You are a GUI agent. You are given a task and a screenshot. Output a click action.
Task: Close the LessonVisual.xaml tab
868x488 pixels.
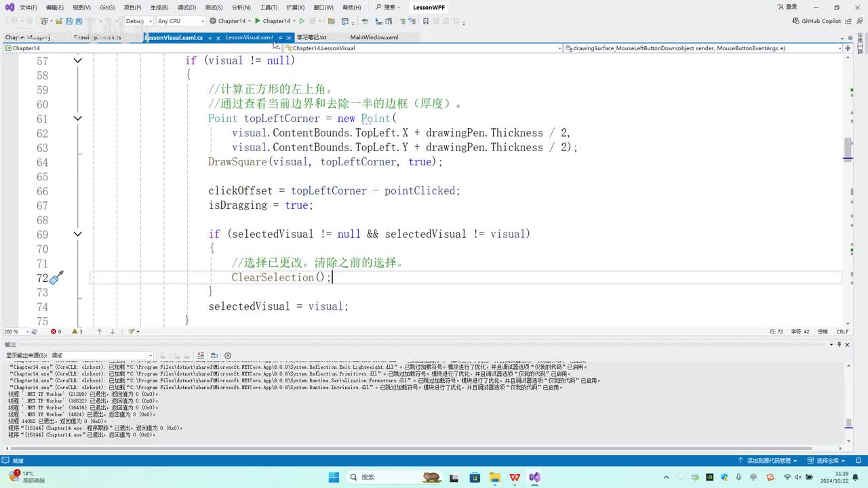(289, 38)
